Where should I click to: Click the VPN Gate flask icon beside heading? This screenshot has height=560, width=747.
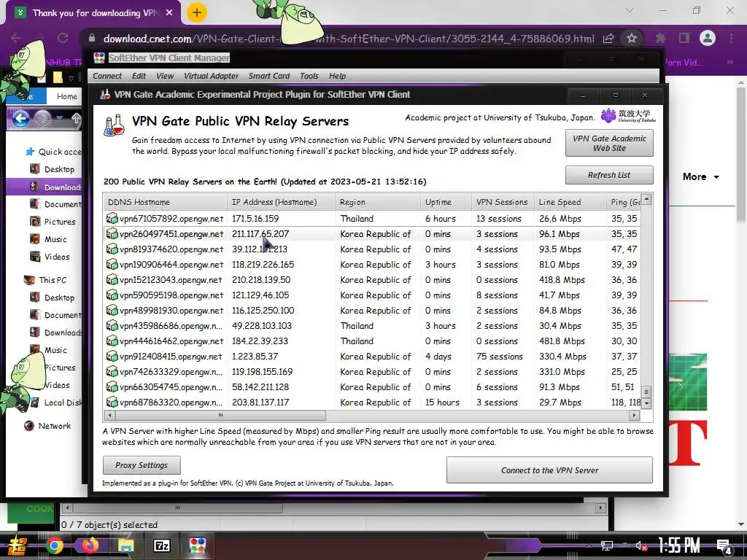(115, 125)
